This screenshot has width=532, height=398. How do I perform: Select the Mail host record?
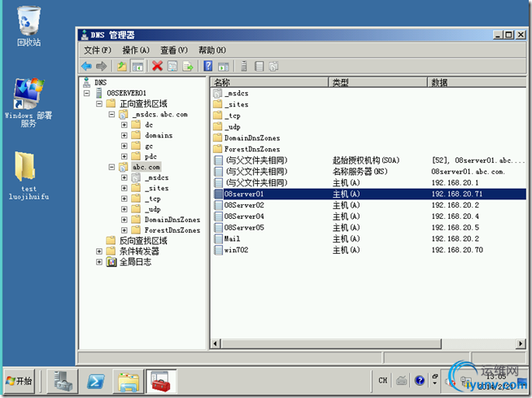point(370,238)
